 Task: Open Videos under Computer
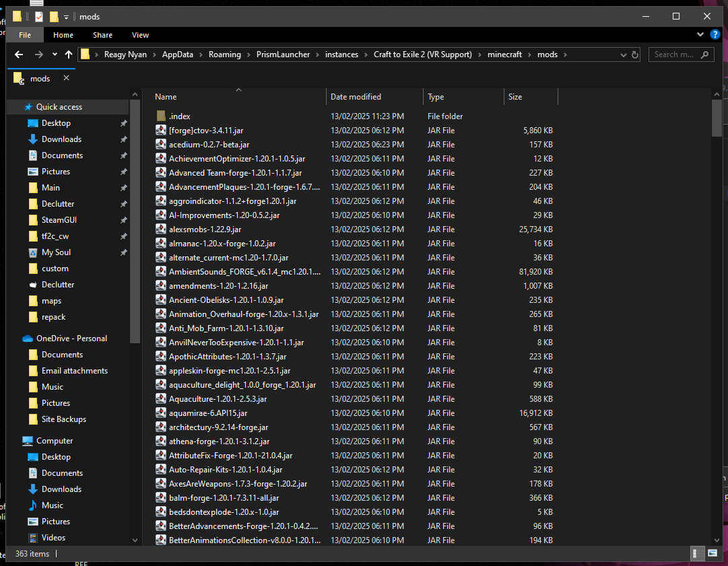tap(53, 538)
